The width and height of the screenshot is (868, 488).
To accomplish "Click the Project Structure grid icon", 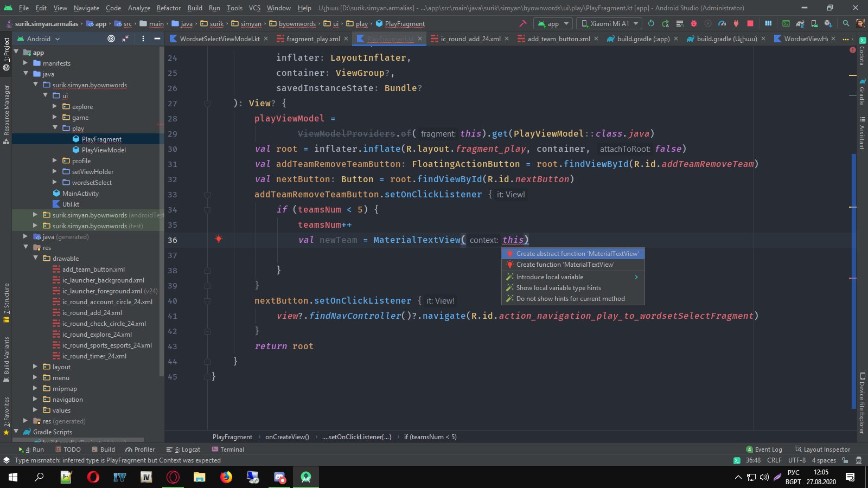I will pyautogui.click(x=768, y=23).
